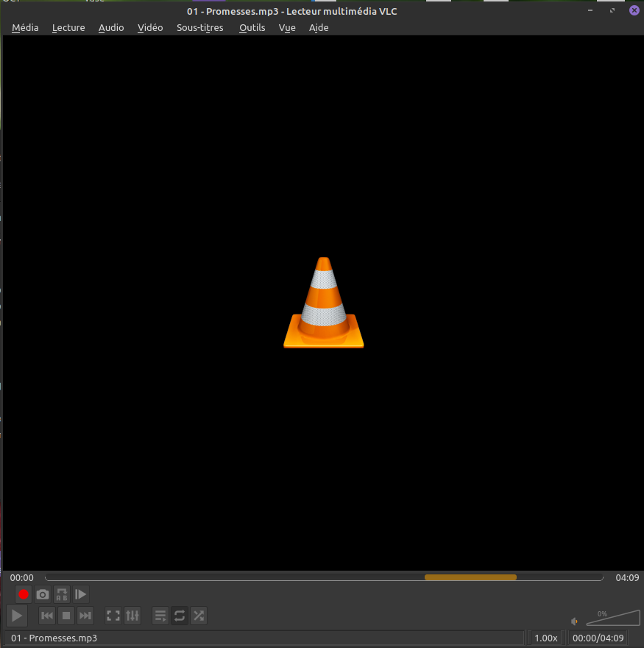The width and height of the screenshot is (644, 648).
Task: Open the Outils menu
Action: (252, 28)
